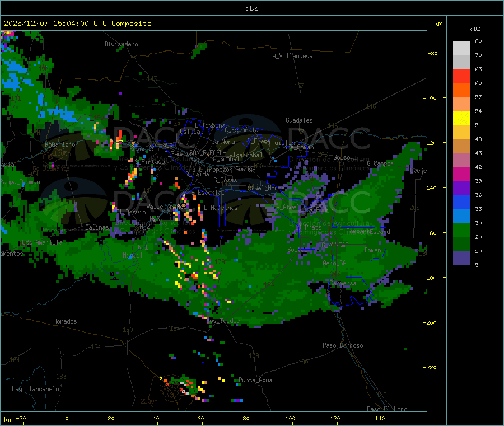This screenshot has height=426, width=504.
Task: Click the Pampa_Diamante label
Action: pos(24,182)
